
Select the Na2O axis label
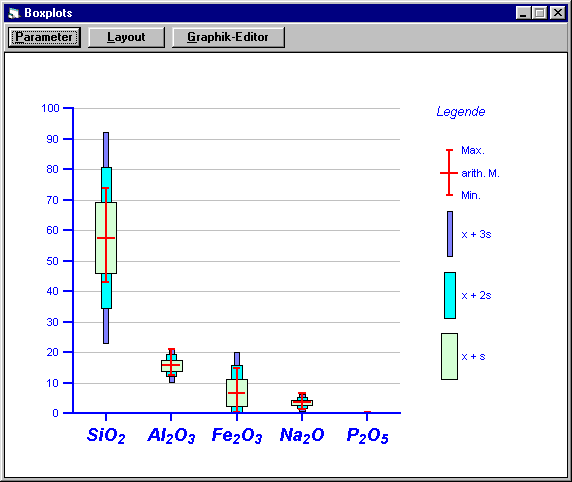[x=302, y=435]
